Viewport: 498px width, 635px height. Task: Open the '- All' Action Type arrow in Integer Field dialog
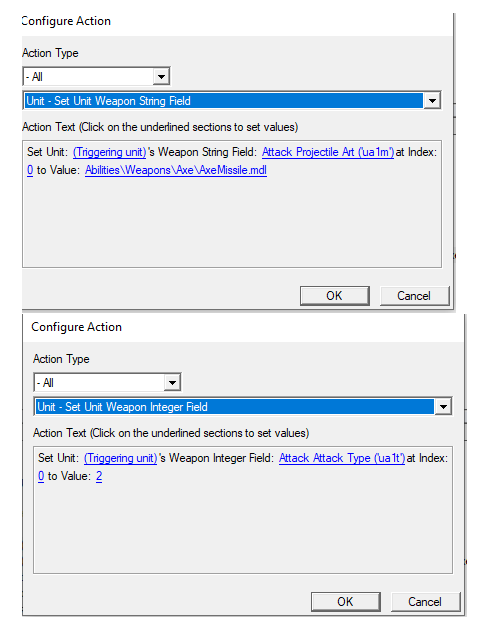click(x=172, y=383)
